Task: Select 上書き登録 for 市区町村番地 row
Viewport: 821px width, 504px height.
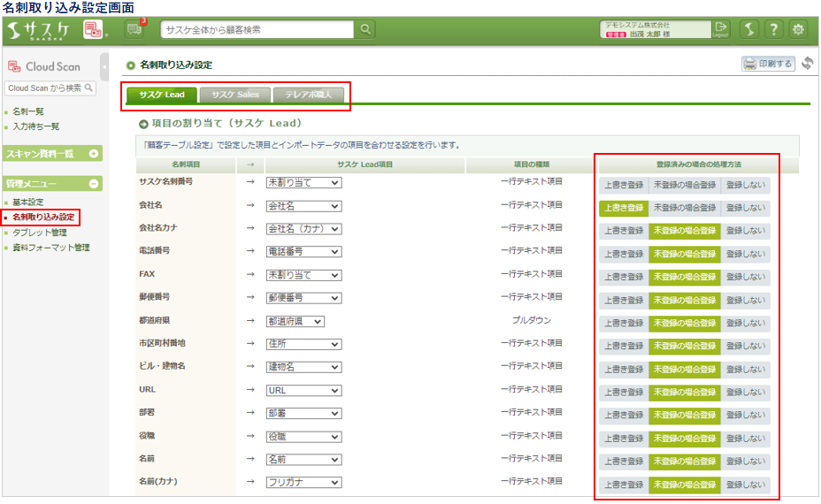Action: click(624, 346)
